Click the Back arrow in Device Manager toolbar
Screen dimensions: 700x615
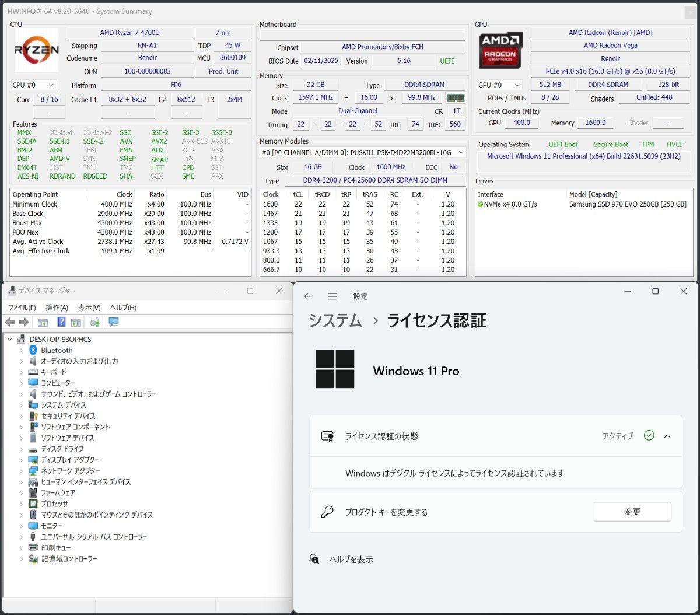tap(10, 322)
